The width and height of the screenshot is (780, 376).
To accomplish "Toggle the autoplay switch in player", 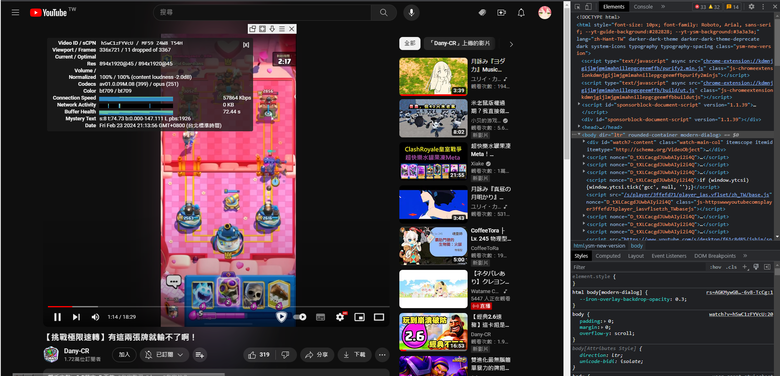I will (x=300, y=317).
